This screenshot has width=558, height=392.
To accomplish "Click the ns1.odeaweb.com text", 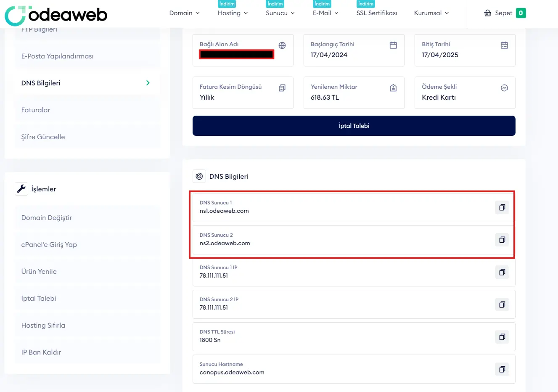I will 224,211.
